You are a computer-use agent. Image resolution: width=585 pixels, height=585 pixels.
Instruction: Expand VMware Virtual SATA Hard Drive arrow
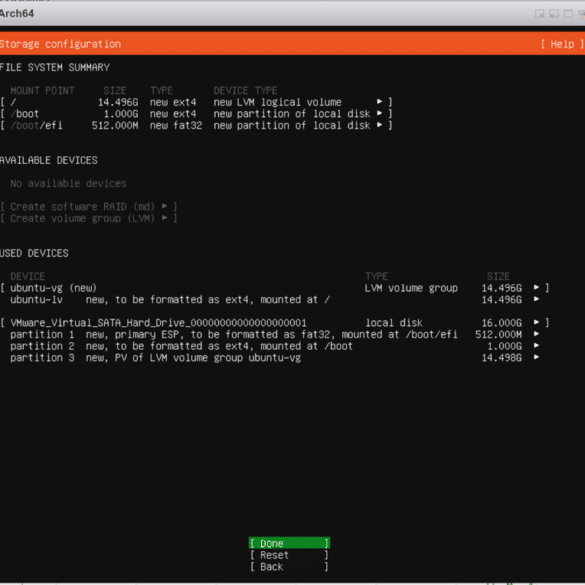click(x=536, y=322)
